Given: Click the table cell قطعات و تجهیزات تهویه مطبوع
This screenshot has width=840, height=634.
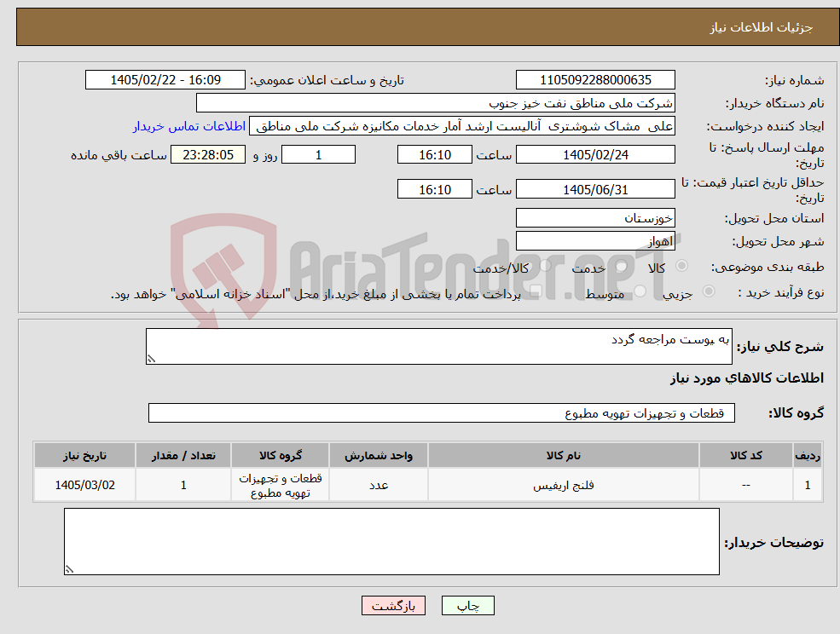Looking at the screenshot, I should [281, 485].
